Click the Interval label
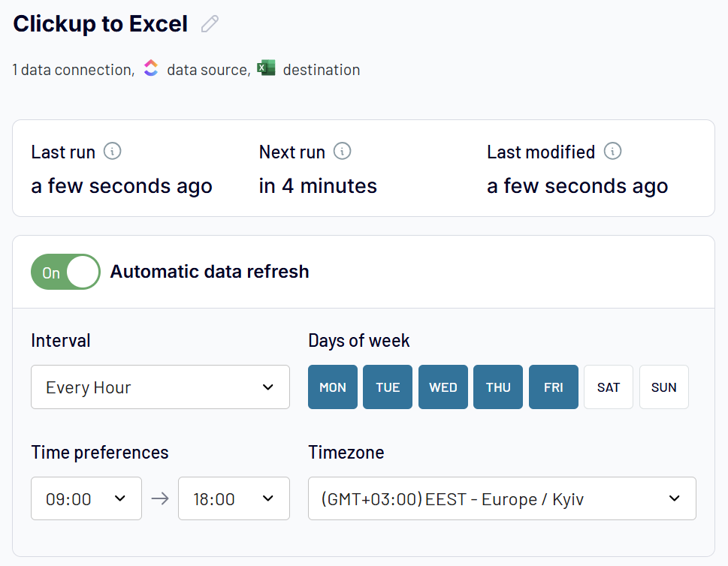 click(61, 341)
